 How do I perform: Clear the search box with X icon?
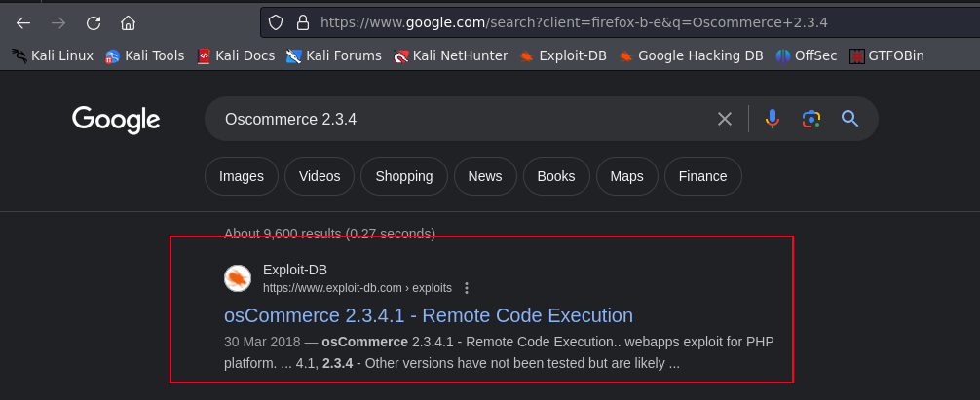click(725, 119)
